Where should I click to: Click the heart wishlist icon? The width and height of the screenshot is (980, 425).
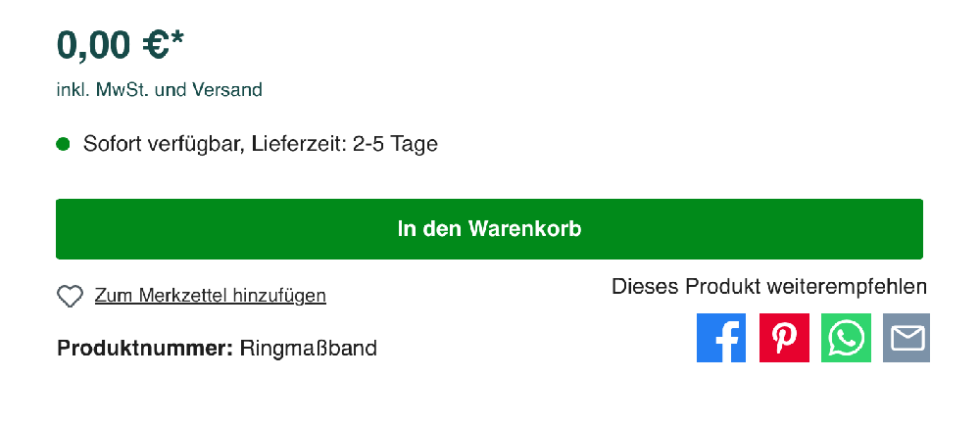click(x=70, y=296)
